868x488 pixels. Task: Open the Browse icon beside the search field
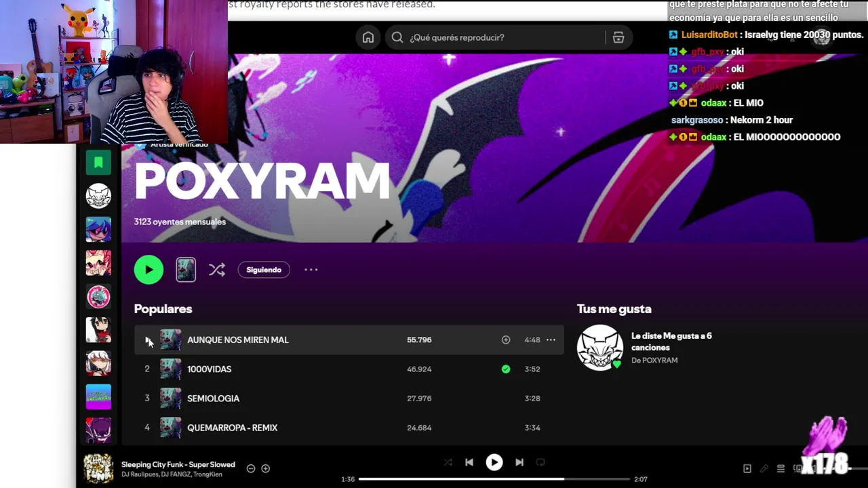pyautogui.click(x=618, y=37)
